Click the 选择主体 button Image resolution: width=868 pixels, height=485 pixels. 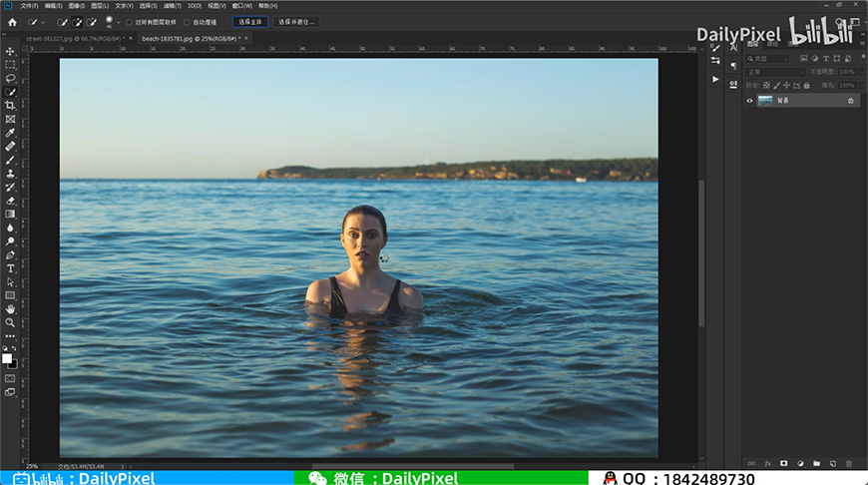pyautogui.click(x=250, y=21)
